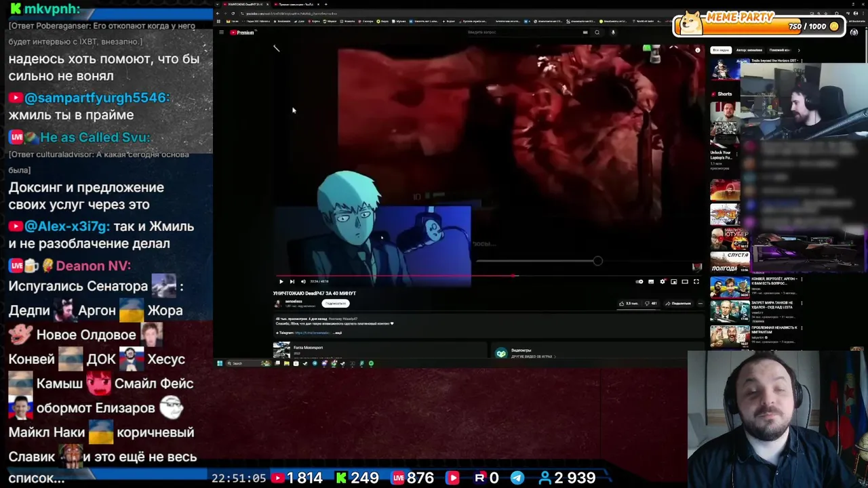Show more filter chips with the arrow
Image resolution: width=868 pixels, height=488 pixels.
pos(798,50)
